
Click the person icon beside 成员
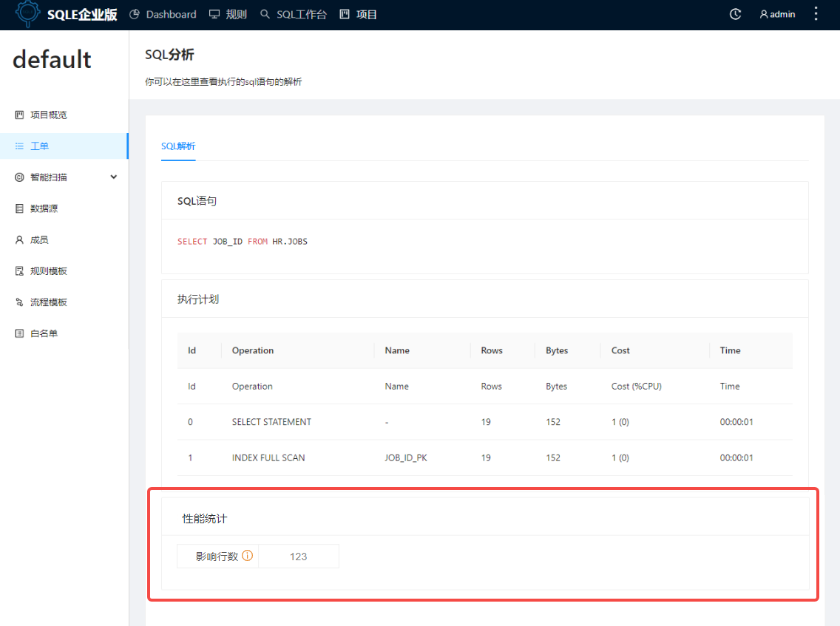coord(19,239)
